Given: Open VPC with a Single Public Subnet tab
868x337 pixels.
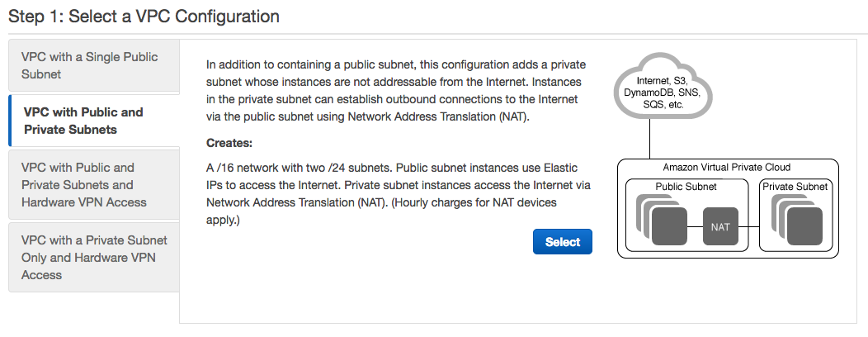Looking at the screenshot, I should click(x=93, y=65).
